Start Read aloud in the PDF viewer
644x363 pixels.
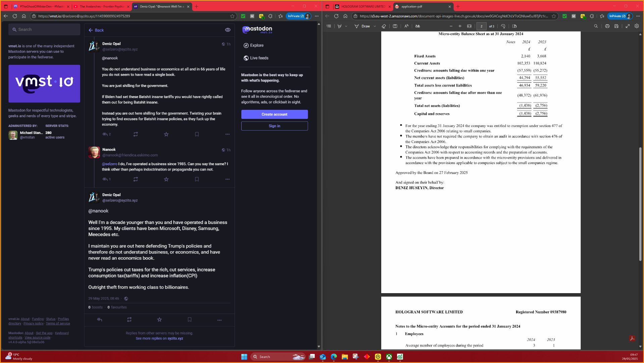click(x=406, y=26)
